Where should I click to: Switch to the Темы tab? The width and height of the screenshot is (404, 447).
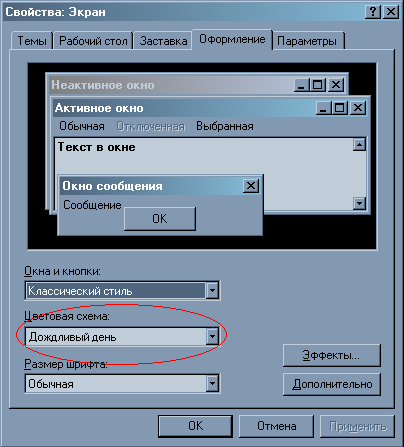tap(32, 41)
